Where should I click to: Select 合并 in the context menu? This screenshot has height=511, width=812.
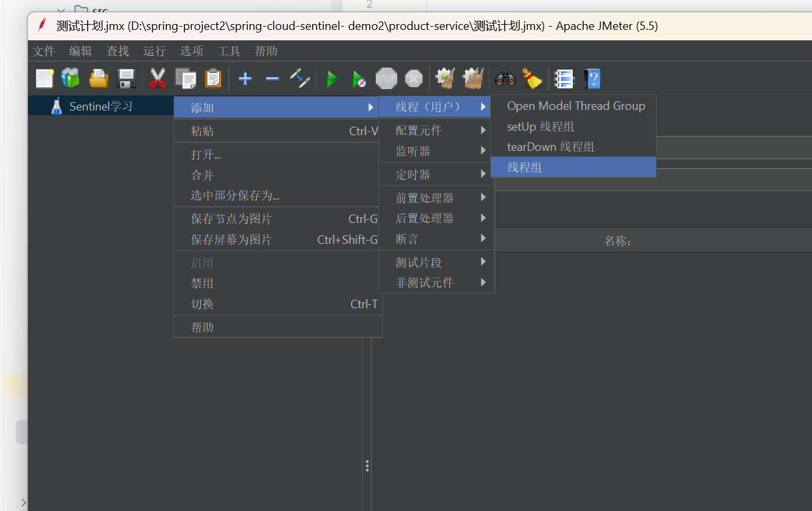click(278, 175)
